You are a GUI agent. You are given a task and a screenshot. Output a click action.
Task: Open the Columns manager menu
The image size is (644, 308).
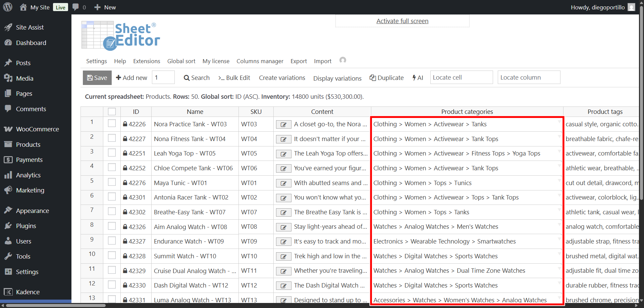(260, 61)
